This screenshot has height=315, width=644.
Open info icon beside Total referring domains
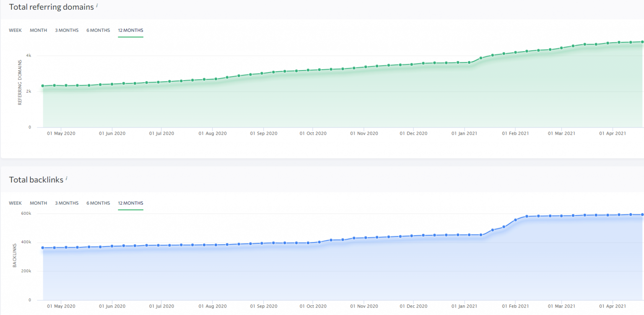(97, 5)
